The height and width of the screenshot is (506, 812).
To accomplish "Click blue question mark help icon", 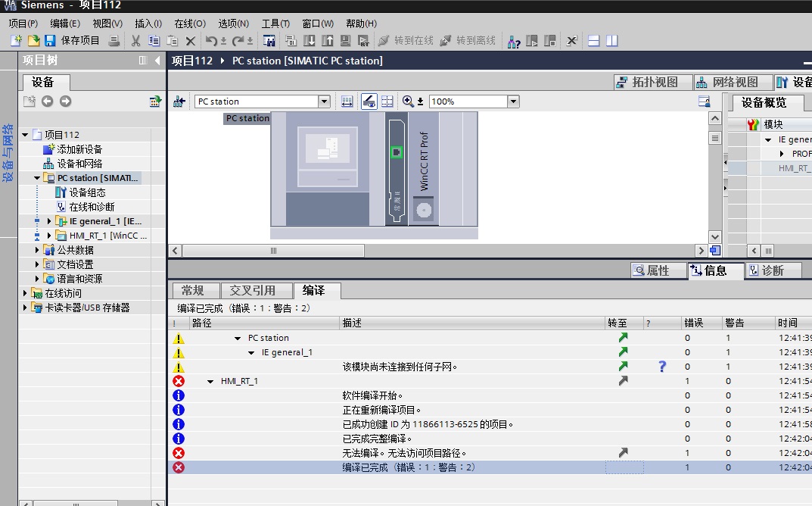I will click(662, 367).
